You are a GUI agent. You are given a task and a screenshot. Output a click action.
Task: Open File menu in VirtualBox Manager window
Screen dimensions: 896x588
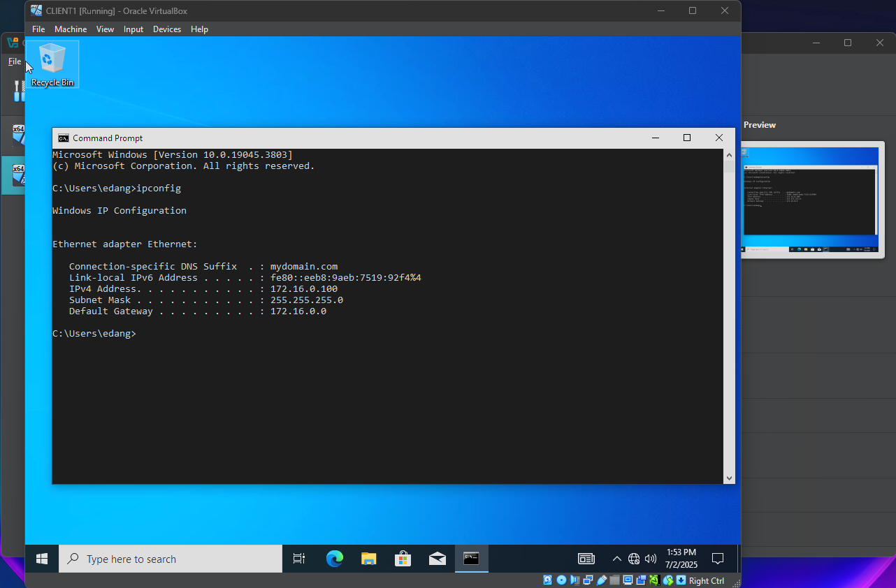pyautogui.click(x=14, y=61)
